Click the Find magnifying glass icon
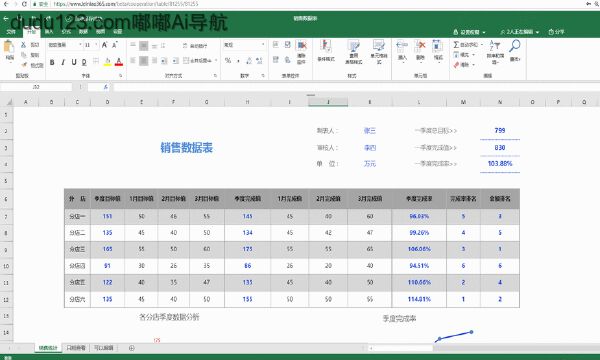The image size is (600, 360). [x=515, y=46]
